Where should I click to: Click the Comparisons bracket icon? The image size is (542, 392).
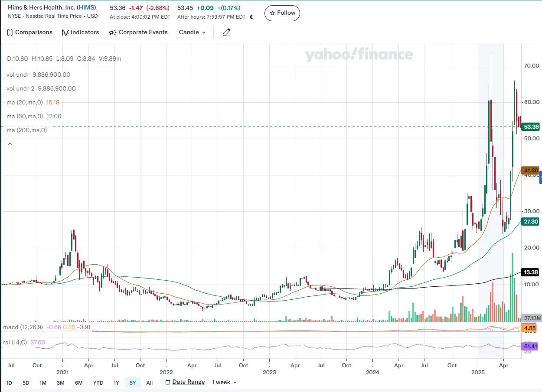coord(10,32)
